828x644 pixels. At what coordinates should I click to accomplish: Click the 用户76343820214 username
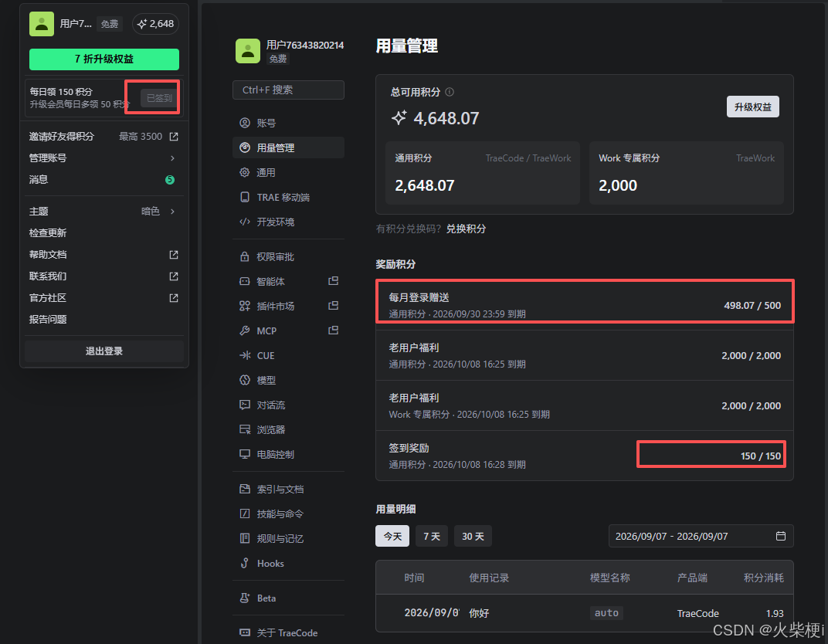tap(304, 46)
